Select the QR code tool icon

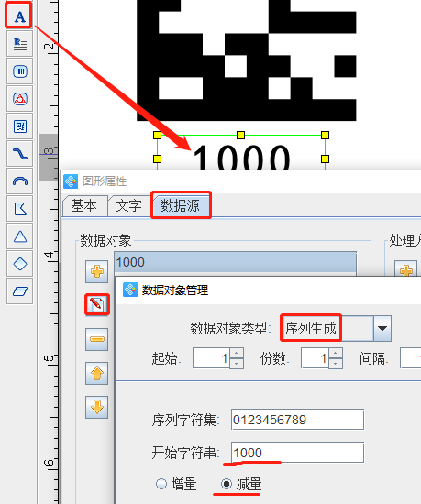point(20,126)
